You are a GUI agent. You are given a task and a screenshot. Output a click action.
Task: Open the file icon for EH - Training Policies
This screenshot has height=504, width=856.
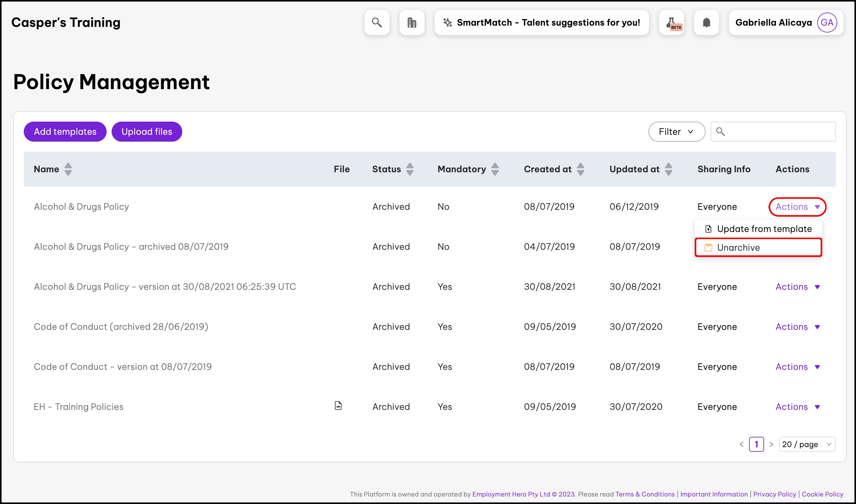coord(338,406)
